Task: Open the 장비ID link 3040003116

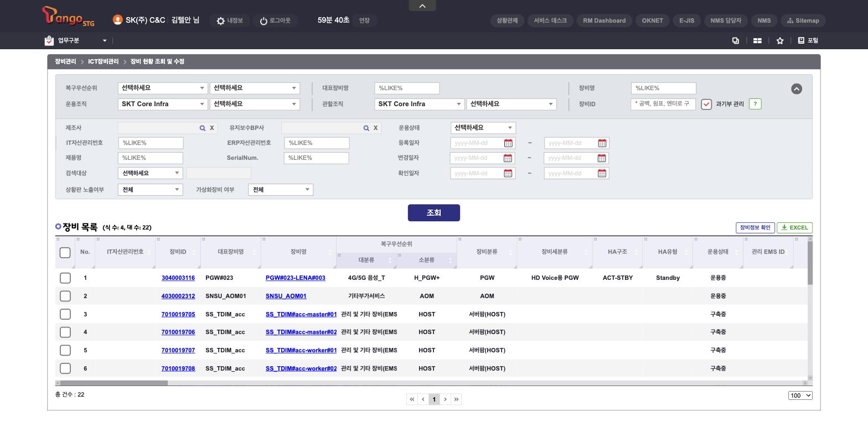Action: (x=178, y=278)
